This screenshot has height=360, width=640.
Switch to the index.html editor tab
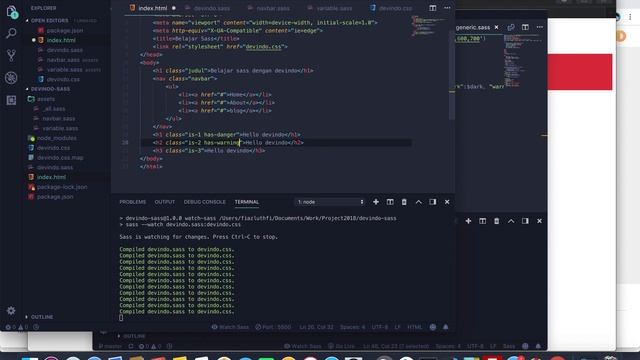coord(152,8)
